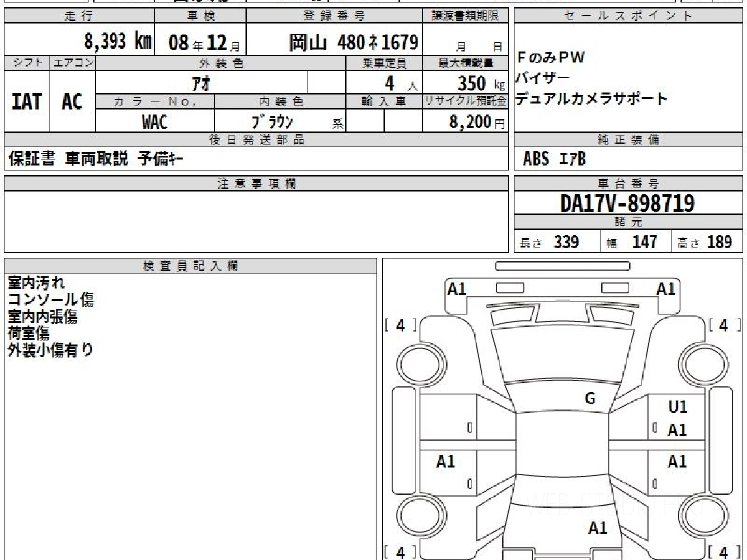Click the 8,393 km mileage value
This screenshot has height=560, width=747.
(118, 42)
